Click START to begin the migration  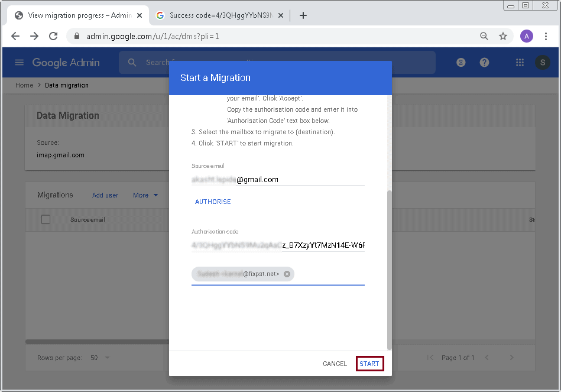coord(369,364)
